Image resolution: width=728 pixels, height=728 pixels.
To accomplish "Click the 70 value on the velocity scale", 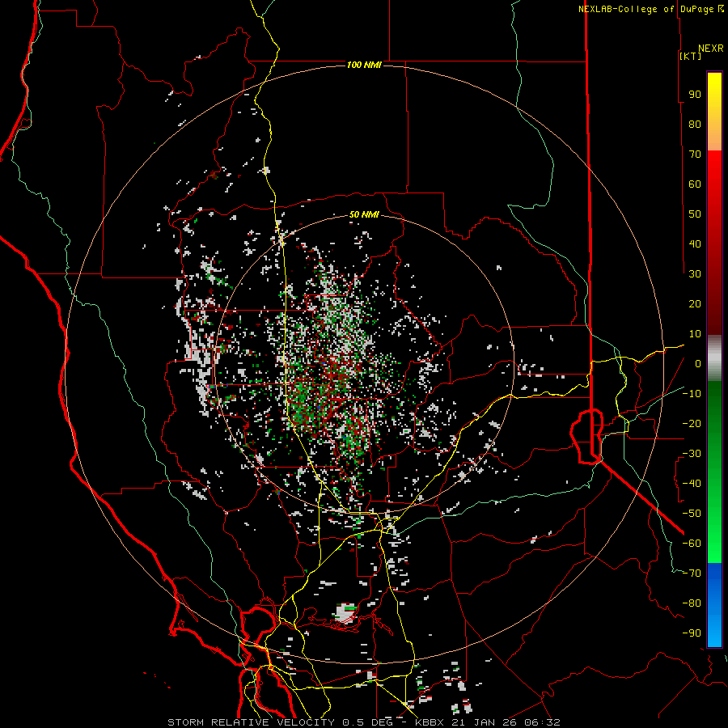I will [695, 154].
